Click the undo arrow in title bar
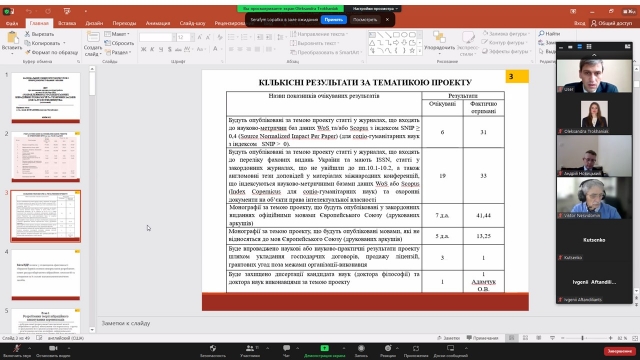Screen dimensions: 640x360 click(x=29, y=11)
